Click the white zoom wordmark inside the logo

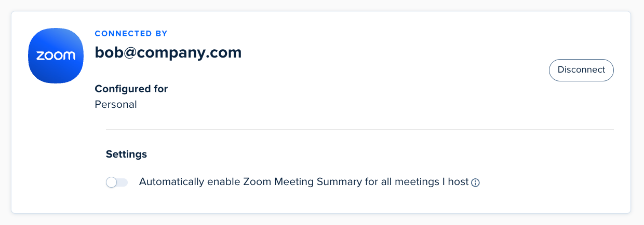(x=56, y=56)
